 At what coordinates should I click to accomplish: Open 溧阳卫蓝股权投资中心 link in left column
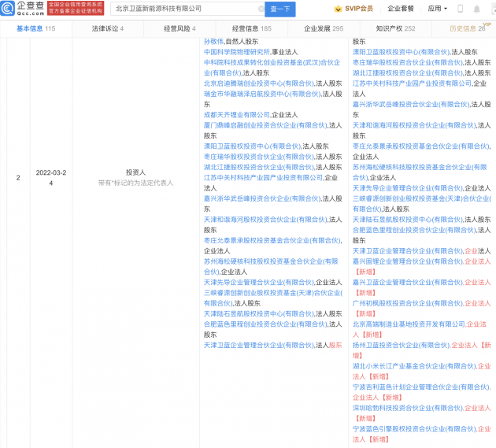[x=252, y=146]
